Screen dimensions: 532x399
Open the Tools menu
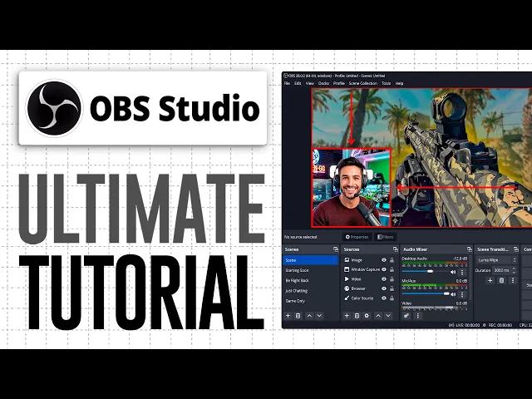[386, 83]
